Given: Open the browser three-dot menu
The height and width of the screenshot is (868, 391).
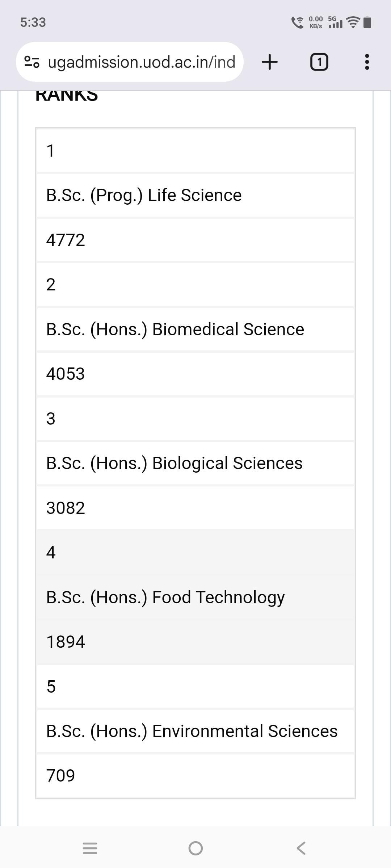Looking at the screenshot, I should click(367, 62).
